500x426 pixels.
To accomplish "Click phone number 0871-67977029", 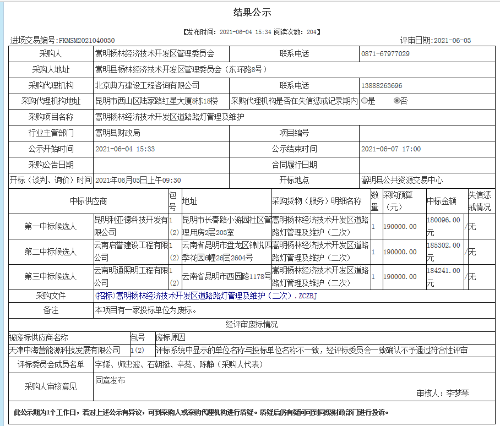I will click(x=385, y=54).
